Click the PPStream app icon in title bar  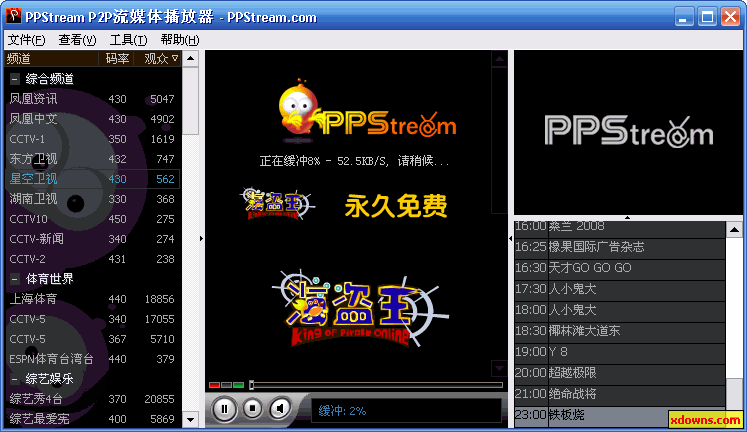point(13,17)
